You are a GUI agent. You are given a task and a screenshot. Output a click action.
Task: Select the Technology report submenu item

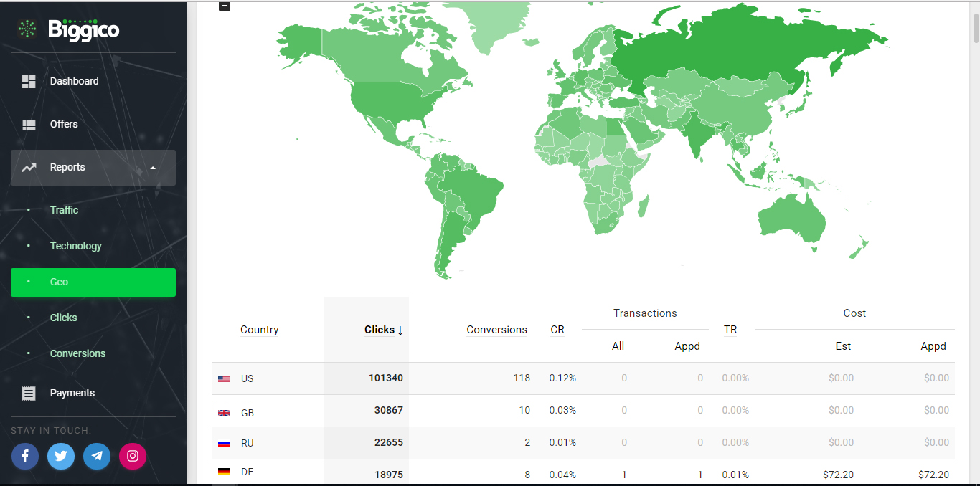pos(76,246)
